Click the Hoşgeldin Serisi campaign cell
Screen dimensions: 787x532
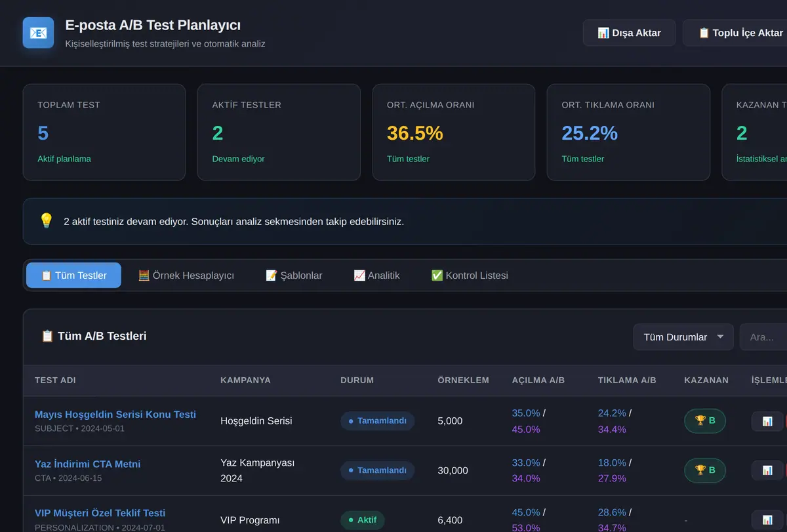[x=256, y=421]
